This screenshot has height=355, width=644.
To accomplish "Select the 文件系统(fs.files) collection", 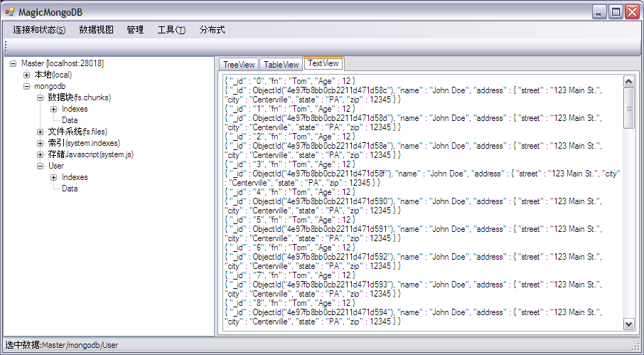I will (77, 132).
